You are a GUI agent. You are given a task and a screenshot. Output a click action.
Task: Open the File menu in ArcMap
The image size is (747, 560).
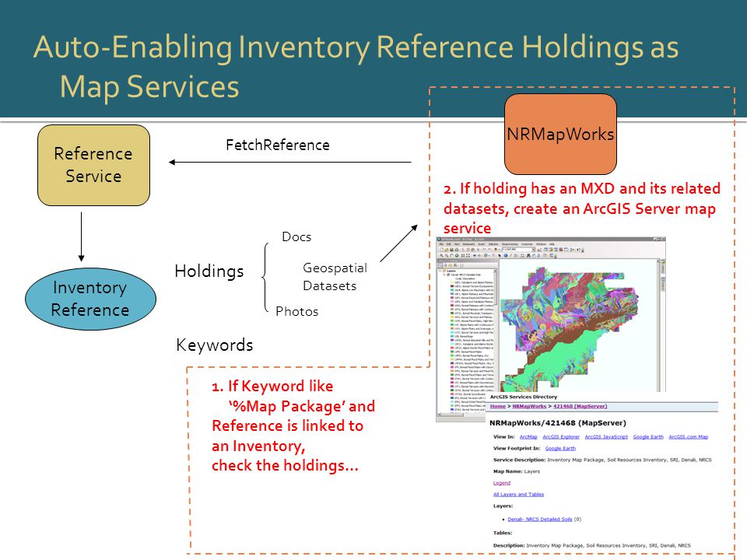pyautogui.click(x=441, y=244)
